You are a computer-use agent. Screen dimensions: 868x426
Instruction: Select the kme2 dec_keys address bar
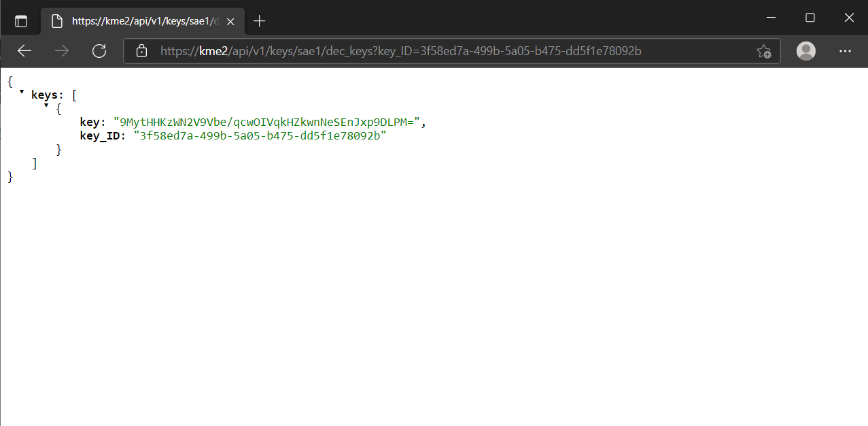coord(451,51)
